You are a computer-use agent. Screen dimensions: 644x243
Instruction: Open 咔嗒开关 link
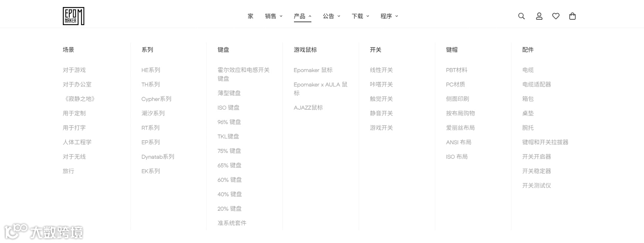pyautogui.click(x=381, y=85)
